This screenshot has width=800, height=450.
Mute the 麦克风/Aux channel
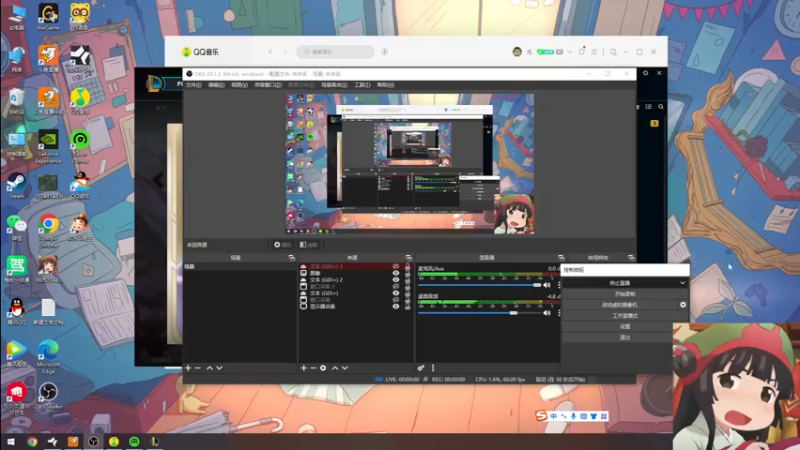(547, 285)
